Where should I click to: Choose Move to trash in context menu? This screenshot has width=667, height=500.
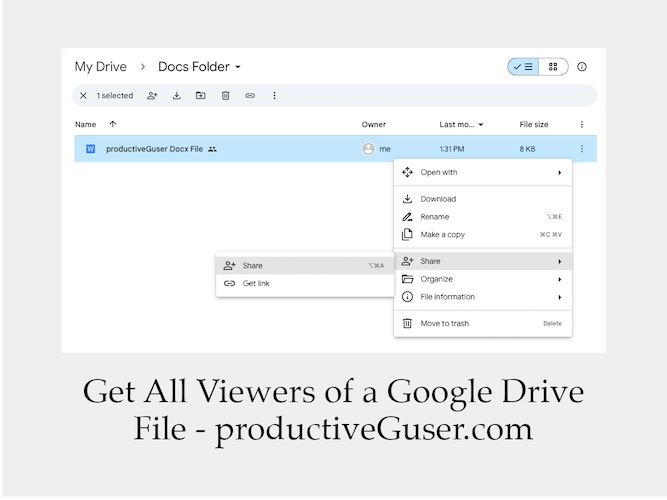point(483,324)
